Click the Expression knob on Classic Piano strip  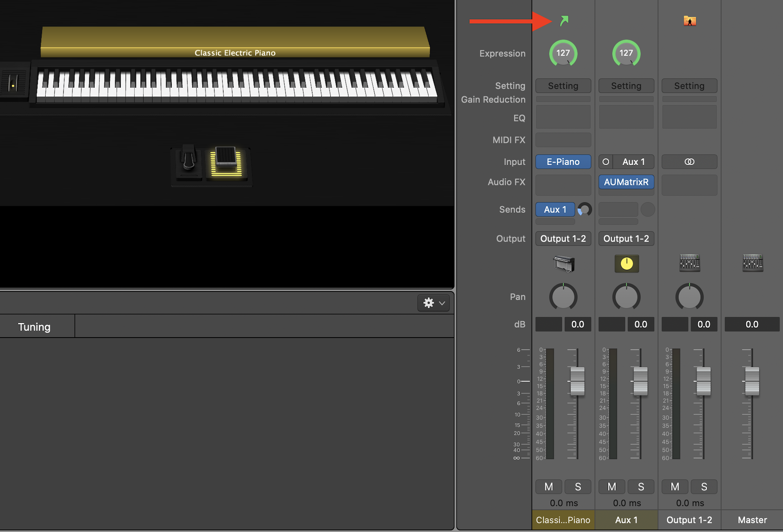click(x=563, y=53)
